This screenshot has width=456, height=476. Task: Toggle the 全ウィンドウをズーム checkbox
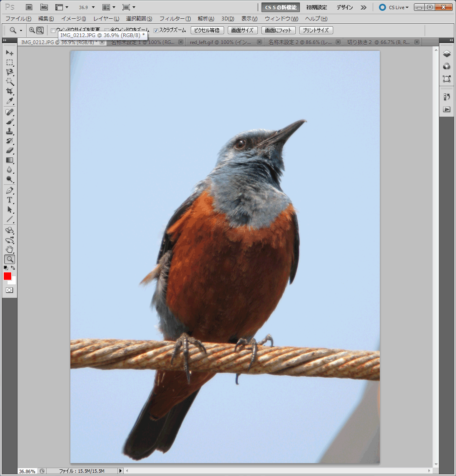click(107, 30)
